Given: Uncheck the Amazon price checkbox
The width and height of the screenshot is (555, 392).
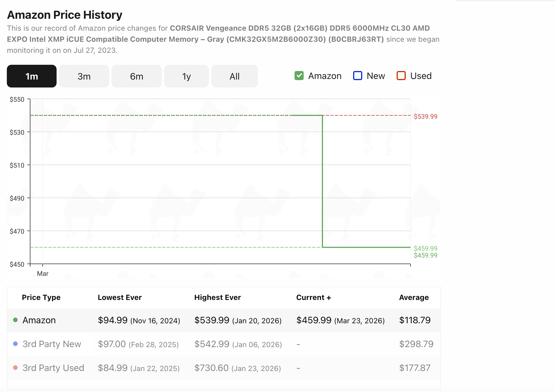Looking at the screenshot, I should [x=299, y=76].
